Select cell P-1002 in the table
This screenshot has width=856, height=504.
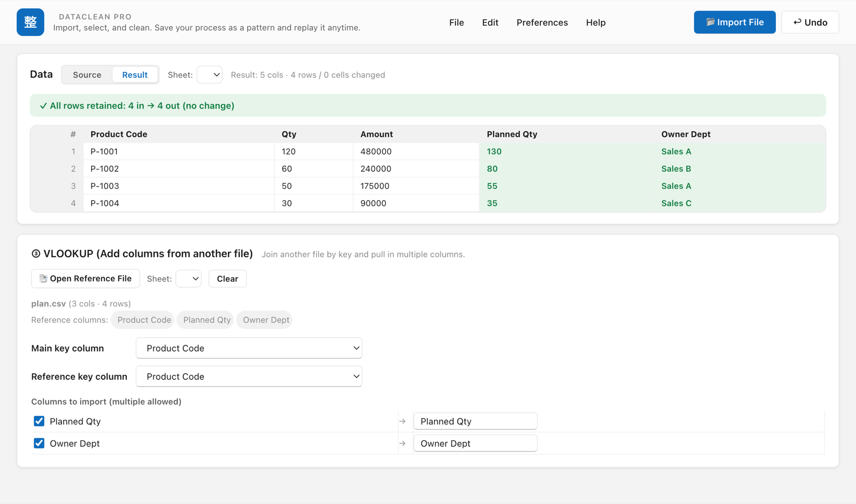pyautogui.click(x=179, y=169)
